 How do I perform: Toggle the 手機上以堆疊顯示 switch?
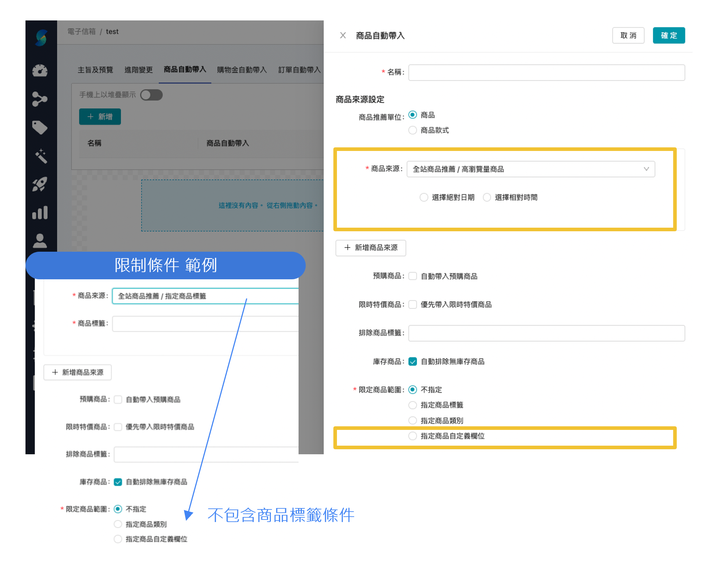point(151,94)
